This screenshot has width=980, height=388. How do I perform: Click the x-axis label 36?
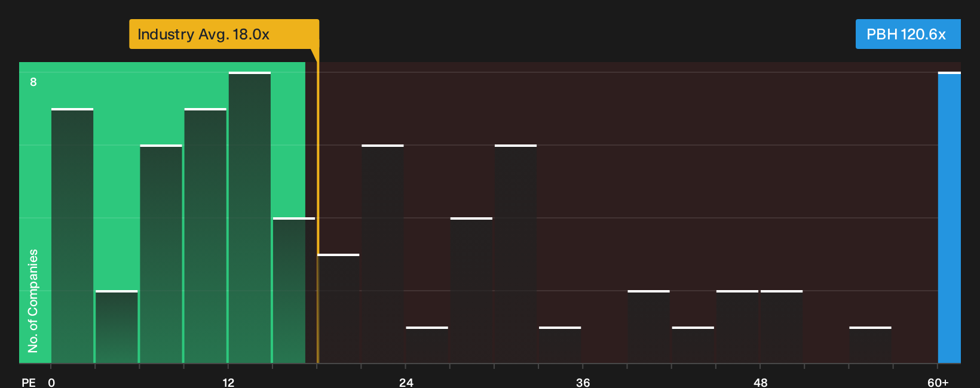tap(583, 383)
